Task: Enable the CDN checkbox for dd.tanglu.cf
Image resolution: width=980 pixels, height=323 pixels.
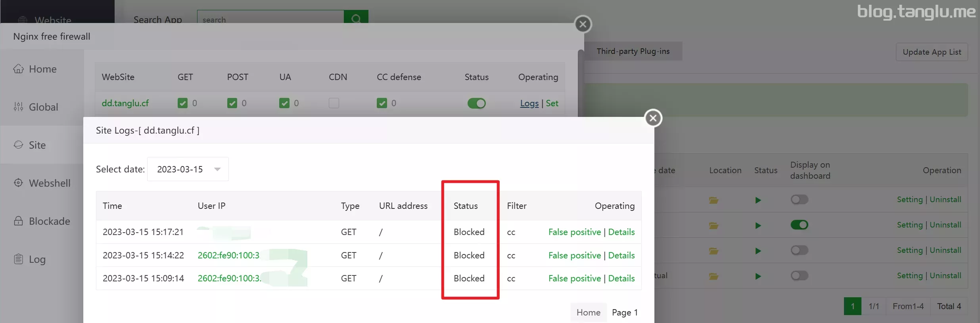Action: (x=334, y=103)
